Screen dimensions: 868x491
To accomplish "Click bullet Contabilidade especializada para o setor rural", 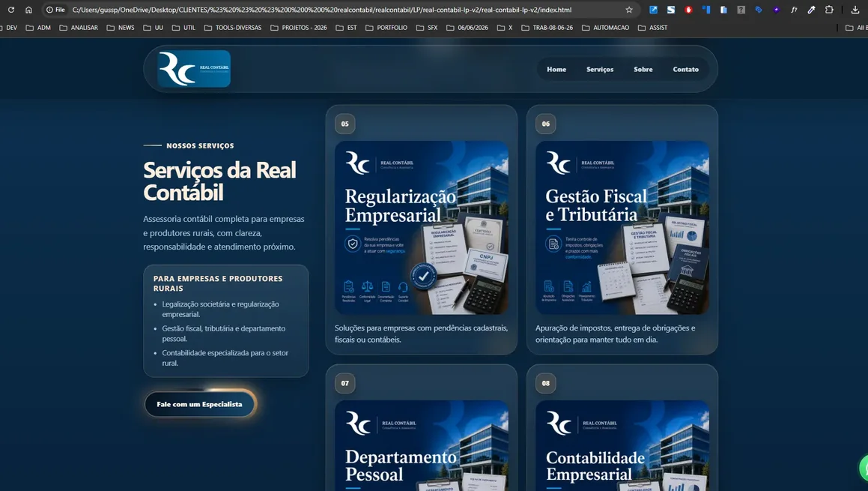I will [x=225, y=358].
